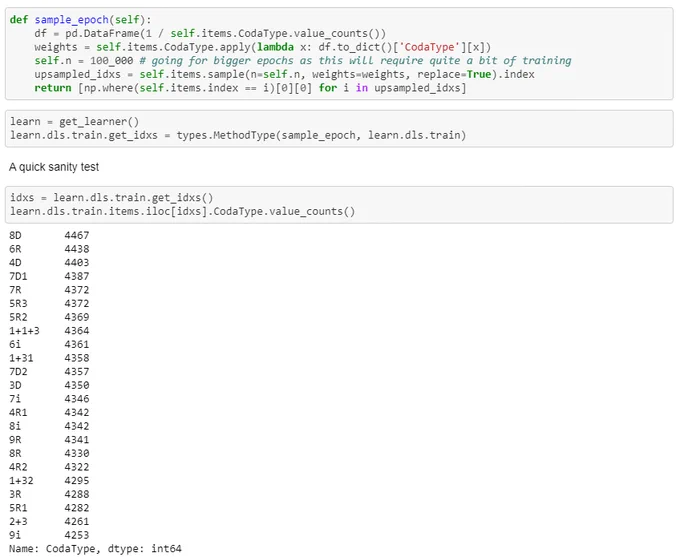Click 'replace=True' argument in sample call
The image size is (680, 557).
(454, 74)
